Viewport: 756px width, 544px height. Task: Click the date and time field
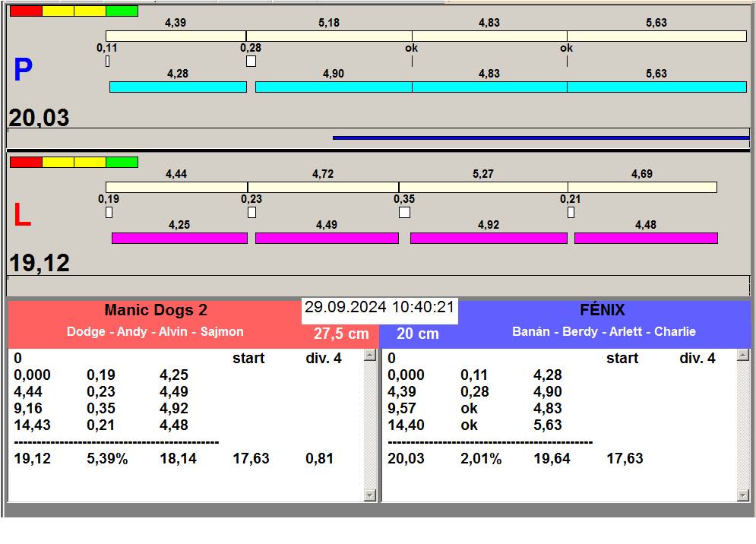[379, 308]
